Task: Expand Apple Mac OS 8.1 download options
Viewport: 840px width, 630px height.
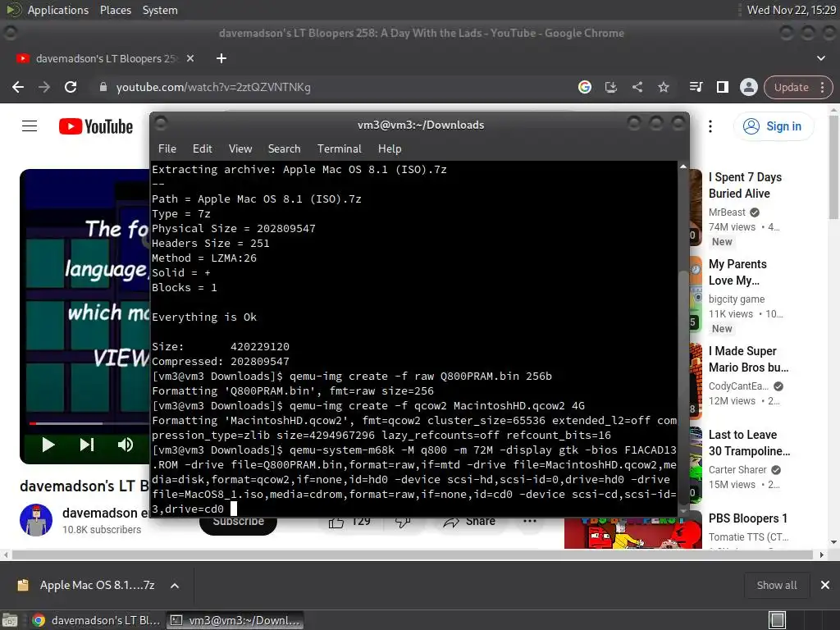Action: (x=175, y=586)
